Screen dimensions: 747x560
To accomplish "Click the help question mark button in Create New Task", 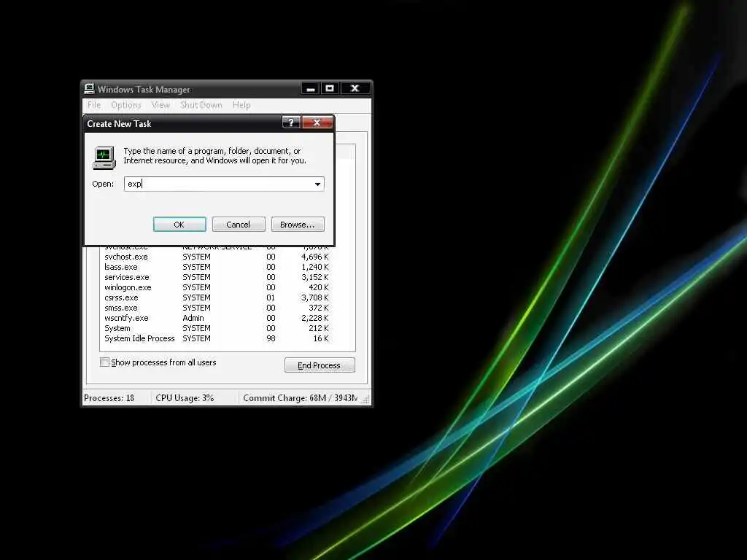I will 291,122.
